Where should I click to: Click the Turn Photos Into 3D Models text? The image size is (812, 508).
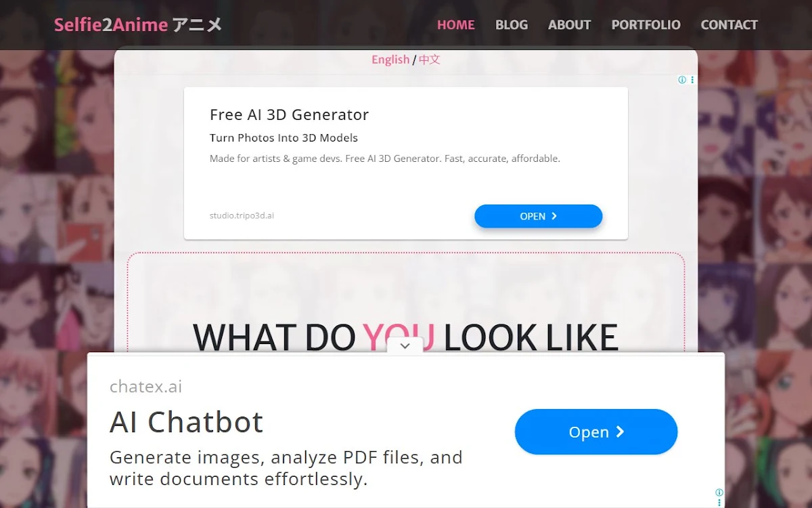284,137
